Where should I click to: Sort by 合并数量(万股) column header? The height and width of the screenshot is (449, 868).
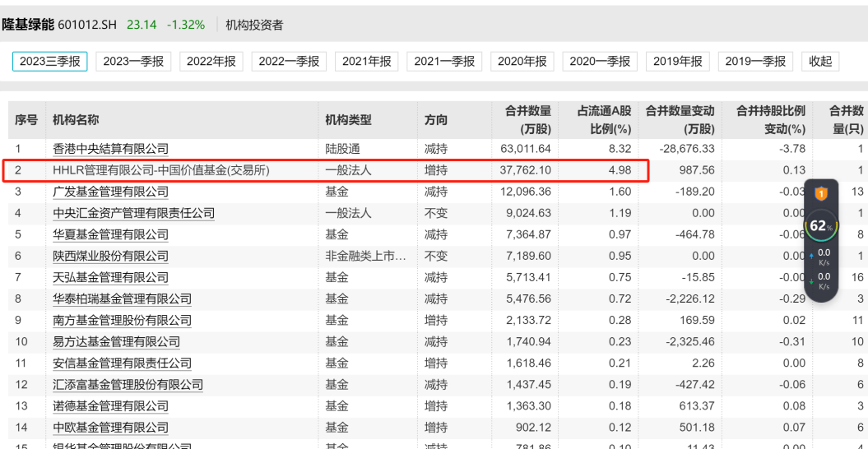[527, 120]
